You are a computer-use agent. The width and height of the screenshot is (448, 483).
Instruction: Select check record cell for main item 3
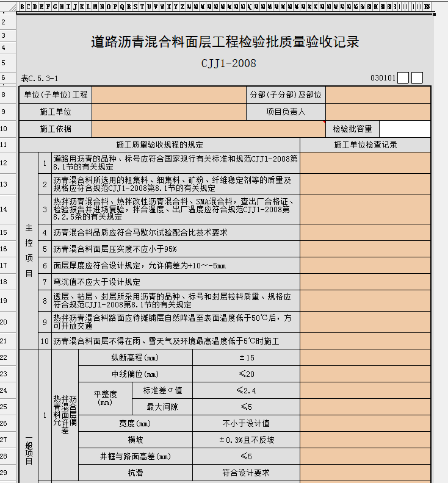[x=366, y=209]
